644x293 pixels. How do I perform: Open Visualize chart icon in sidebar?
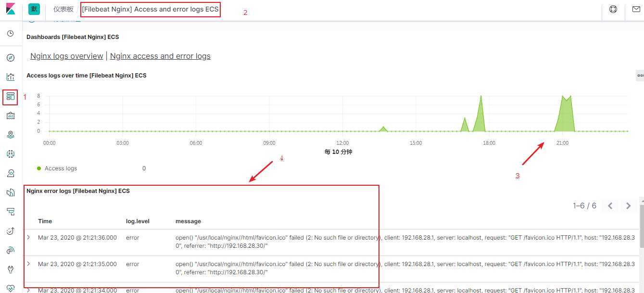[11, 77]
